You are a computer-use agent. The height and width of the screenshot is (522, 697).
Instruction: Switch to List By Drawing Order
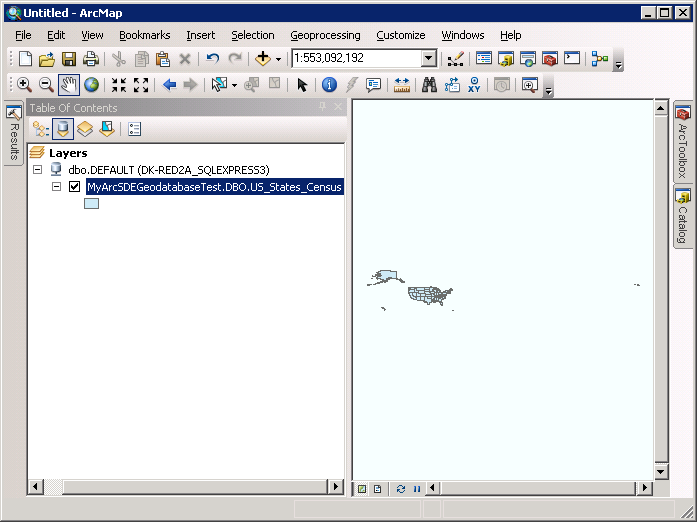click(x=40, y=129)
